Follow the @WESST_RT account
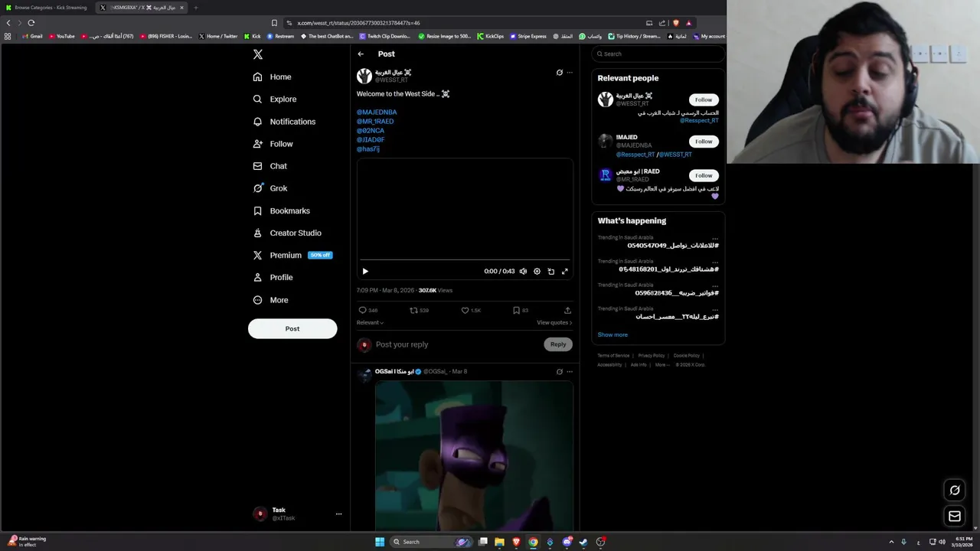Screen dimensions: 980x551 point(704,99)
